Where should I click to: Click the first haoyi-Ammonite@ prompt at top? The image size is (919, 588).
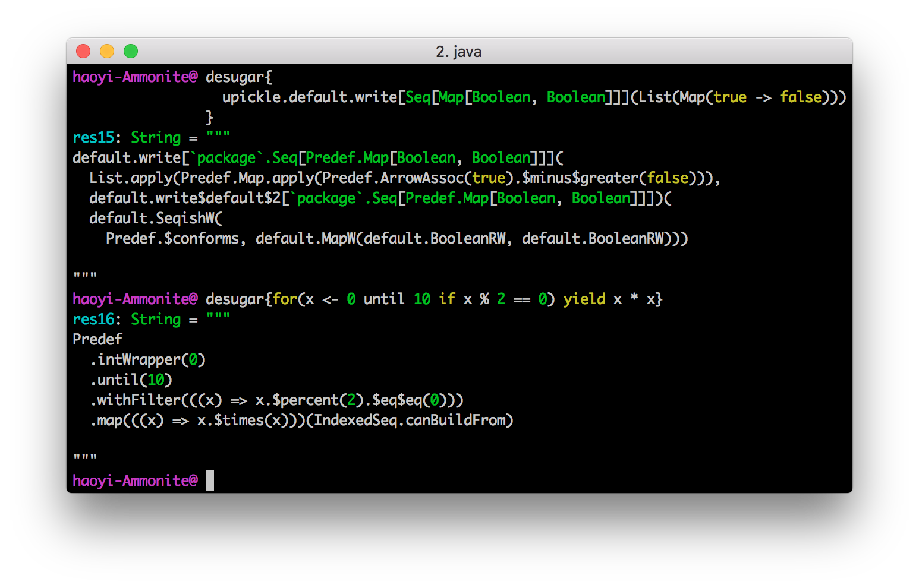(135, 77)
